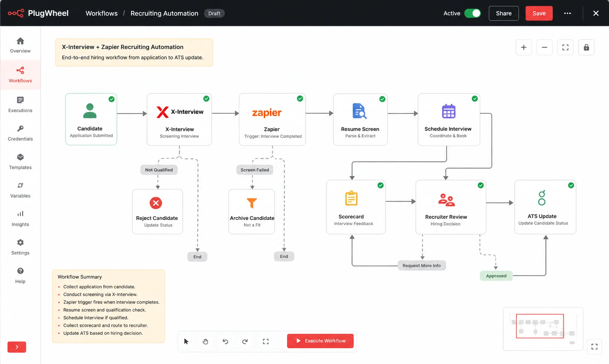Select the Archive Candidate node
609x364 pixels.
(252, 212)
